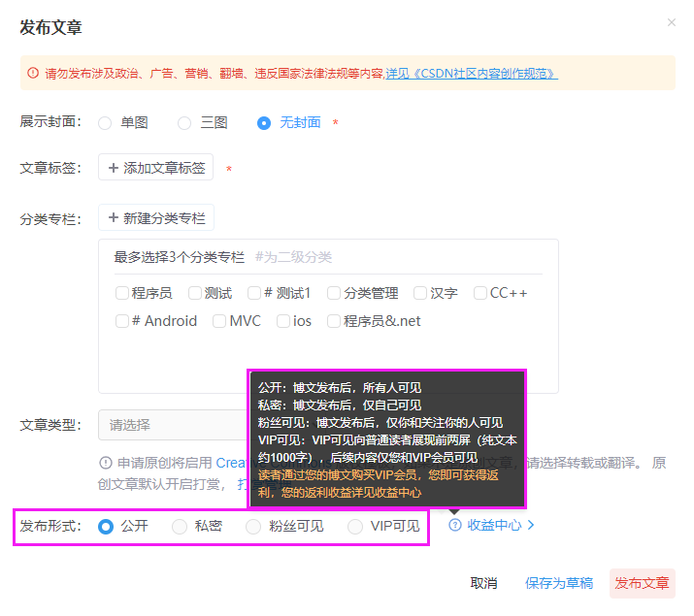Image resolution: width=694 pixels, height=616 pixels.
Task: Click 添加文章标签 button
Action: [x=156, y=167]
